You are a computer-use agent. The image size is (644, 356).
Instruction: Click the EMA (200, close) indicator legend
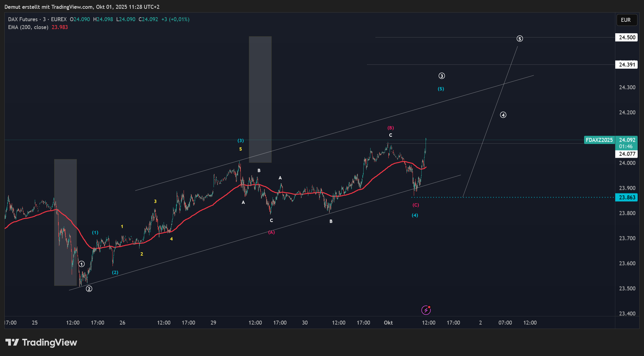(x=28, y=27)
